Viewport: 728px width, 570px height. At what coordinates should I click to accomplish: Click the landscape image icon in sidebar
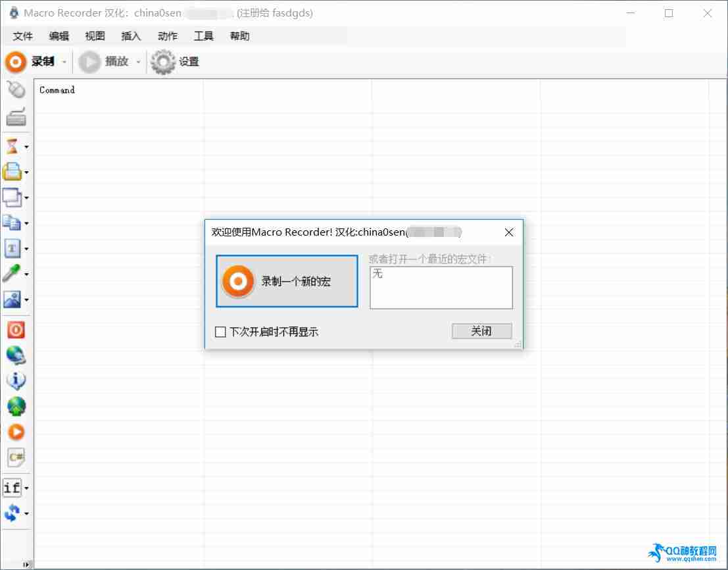pyautogui.click(x=12, y=299)
